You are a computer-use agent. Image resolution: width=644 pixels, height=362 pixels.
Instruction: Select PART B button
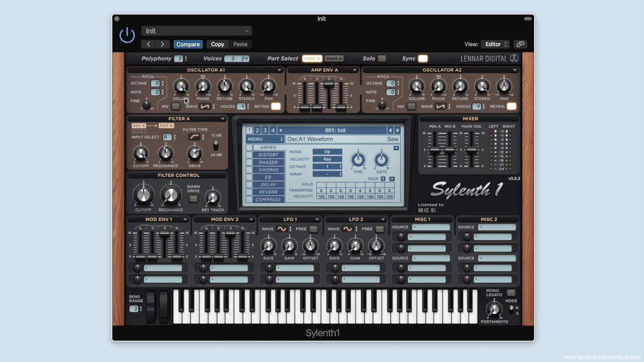pos(334,59)
